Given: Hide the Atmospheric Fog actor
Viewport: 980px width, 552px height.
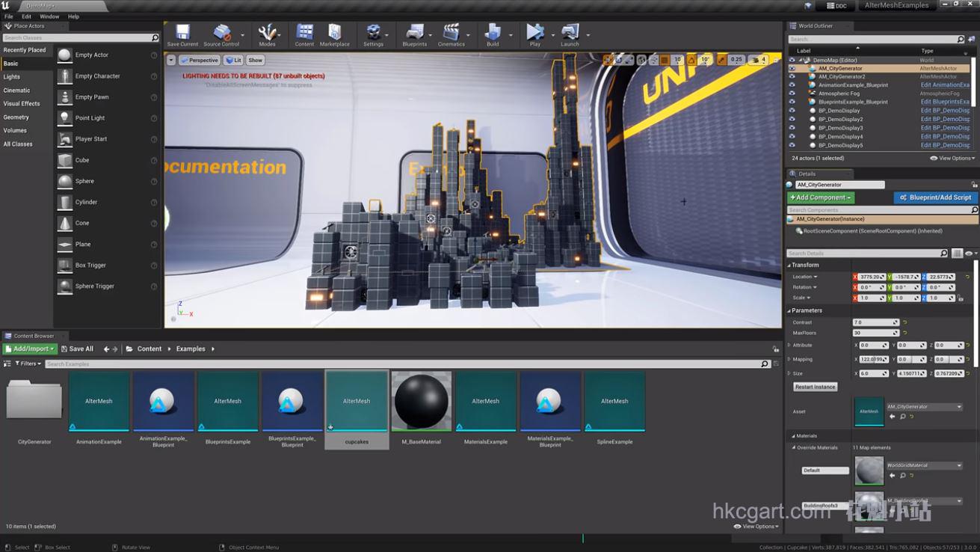Looking at the screenshot, I should (792, 93).
